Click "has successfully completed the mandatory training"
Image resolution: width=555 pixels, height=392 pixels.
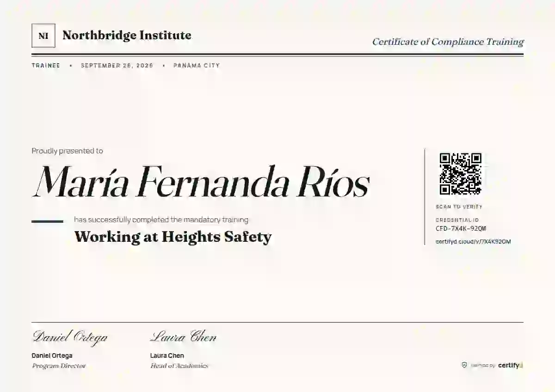(161, 220)
